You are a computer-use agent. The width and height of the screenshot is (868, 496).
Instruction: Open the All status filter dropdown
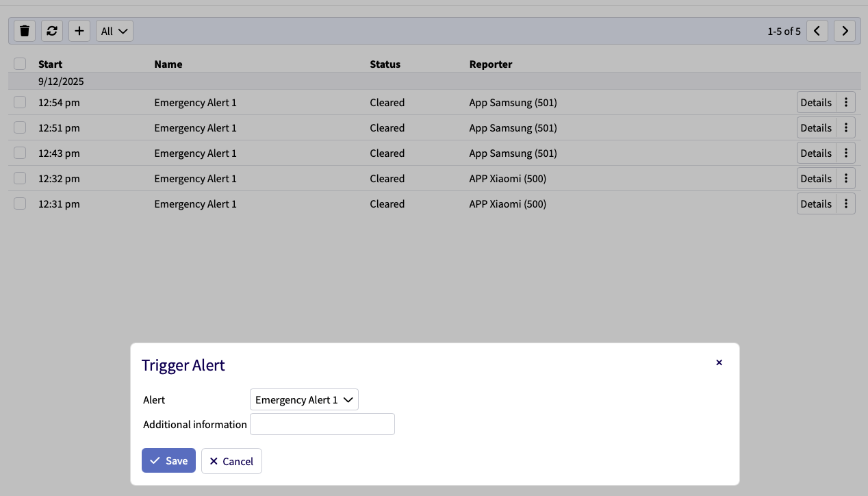[114, 31]
